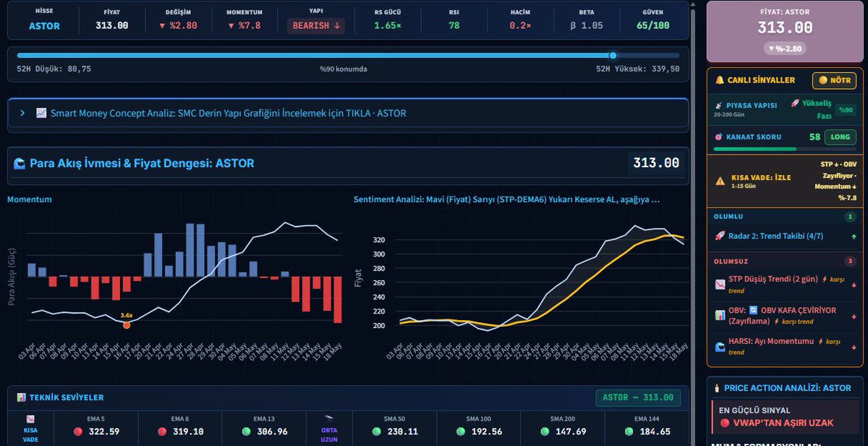Click the 313.00 box in Para Akış header
Image resolution: width=868 pixels, height=446 pixels.
(x=656, y=163)
